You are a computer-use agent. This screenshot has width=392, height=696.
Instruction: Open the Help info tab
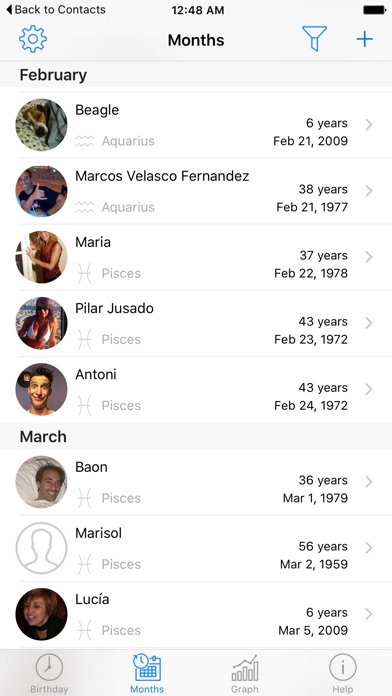[343, 672]
